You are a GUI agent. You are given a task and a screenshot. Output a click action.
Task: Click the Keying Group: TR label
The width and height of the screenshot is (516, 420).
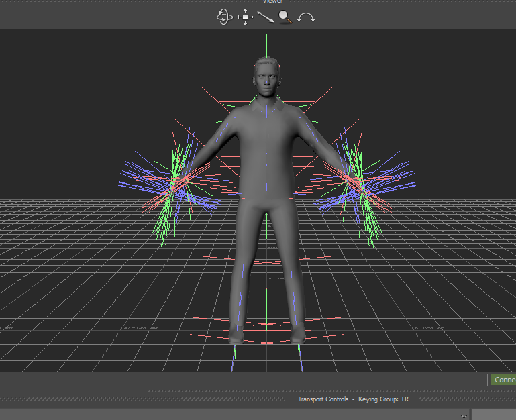pos(383,399)
